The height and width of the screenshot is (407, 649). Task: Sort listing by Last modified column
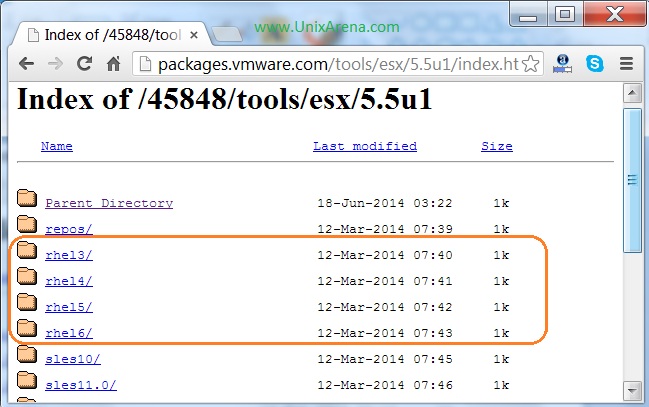pos(365,146)
